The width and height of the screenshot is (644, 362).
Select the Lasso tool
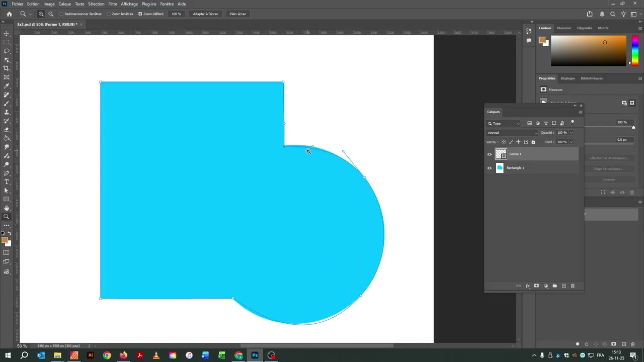(7, 51)
